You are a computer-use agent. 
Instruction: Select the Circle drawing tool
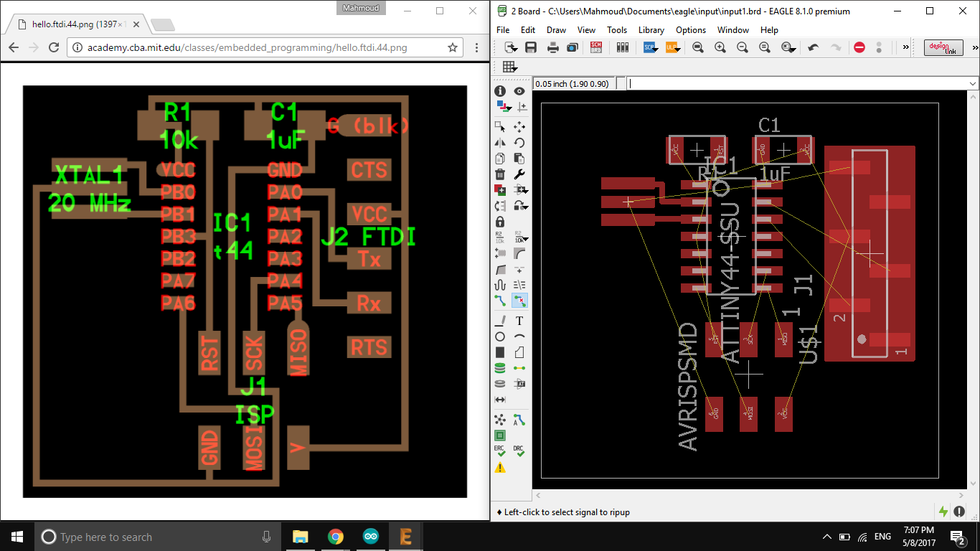500,336
